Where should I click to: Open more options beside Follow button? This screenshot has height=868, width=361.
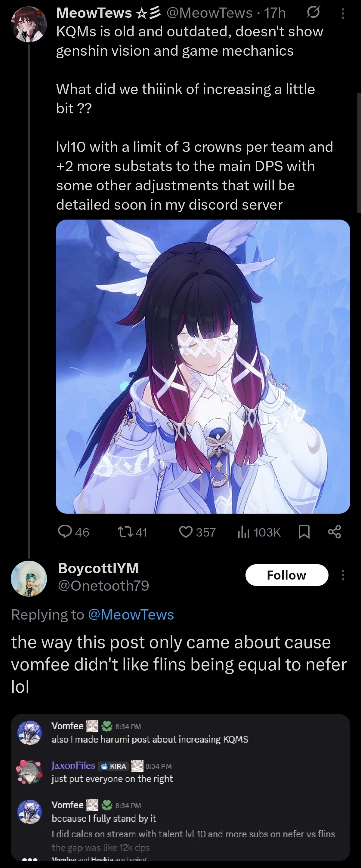click(x=343, y=575)
